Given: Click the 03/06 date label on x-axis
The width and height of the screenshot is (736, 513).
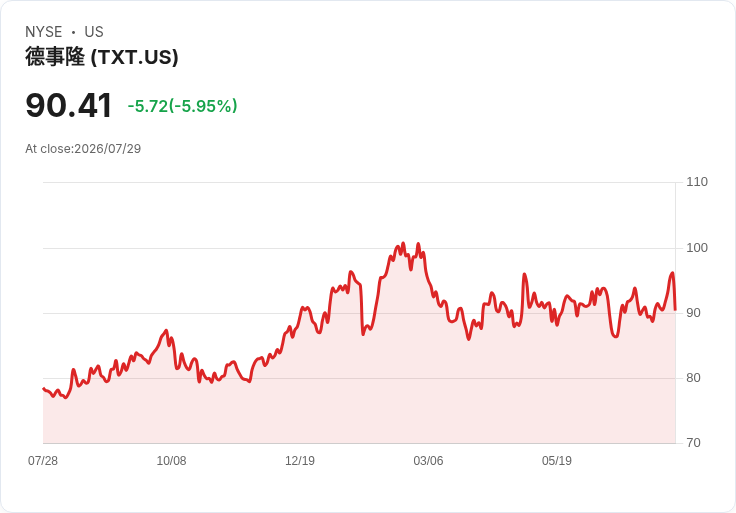Looking at the screenshot, I should point(428,460).
